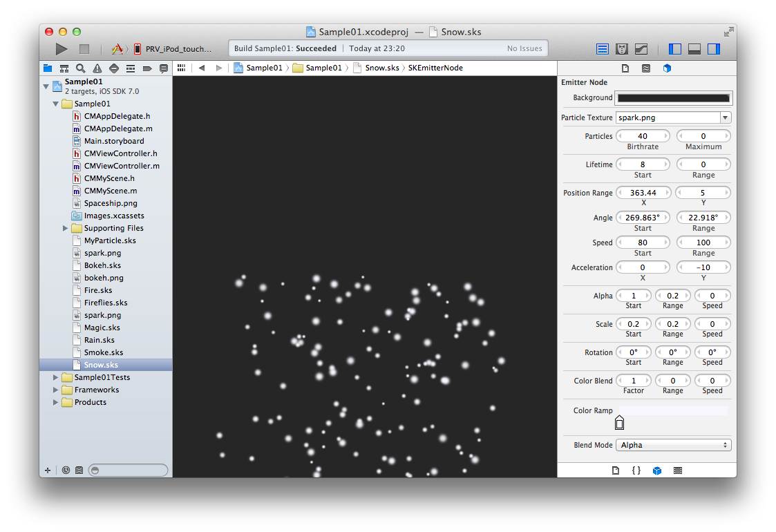Go back in editor history

pos(201,68)
